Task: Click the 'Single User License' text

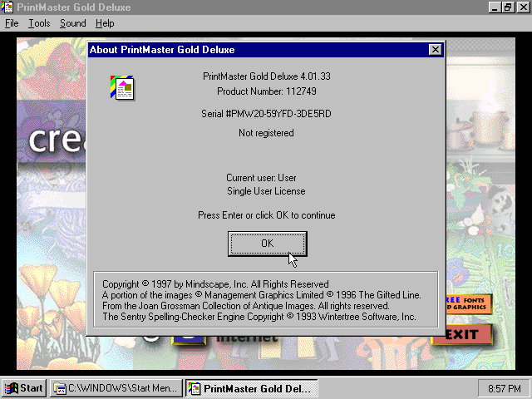Action: (266, 191)
